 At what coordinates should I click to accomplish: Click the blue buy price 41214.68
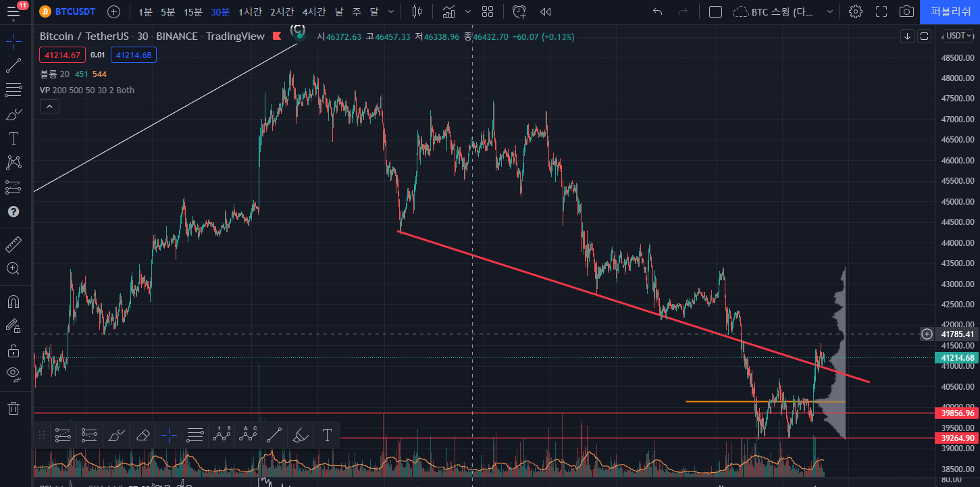tap(134, 55)
